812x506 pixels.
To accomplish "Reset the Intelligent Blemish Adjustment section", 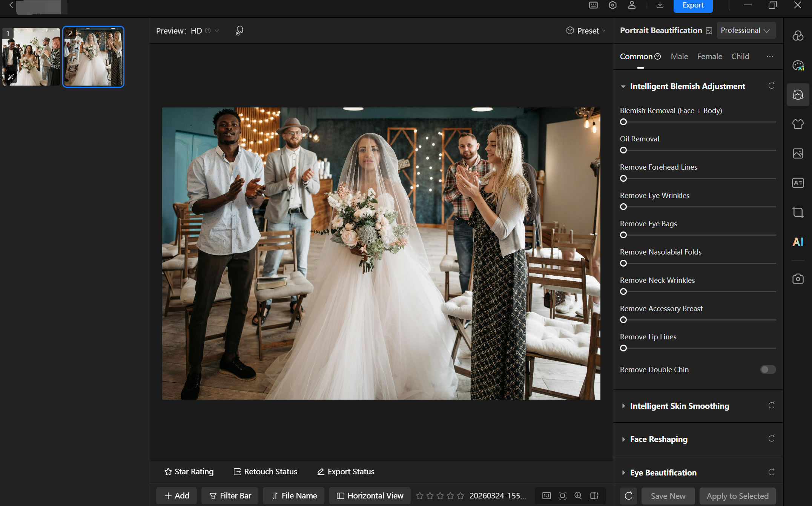I will tap(771, 86).
